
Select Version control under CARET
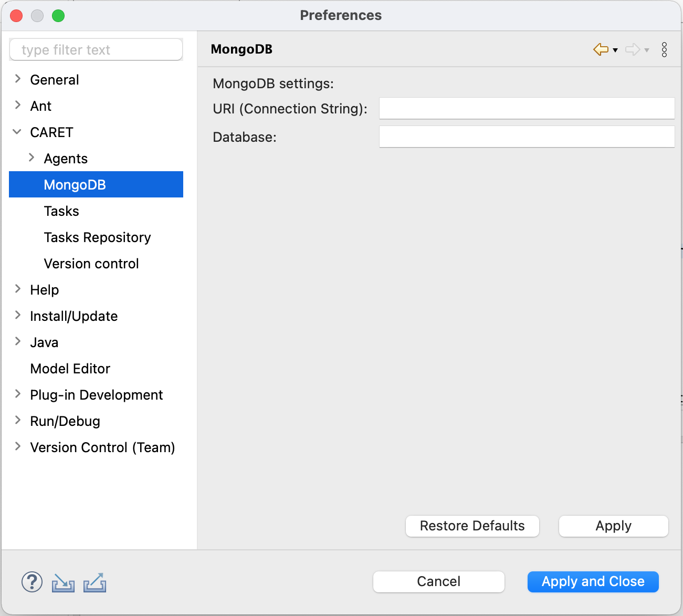91,263
